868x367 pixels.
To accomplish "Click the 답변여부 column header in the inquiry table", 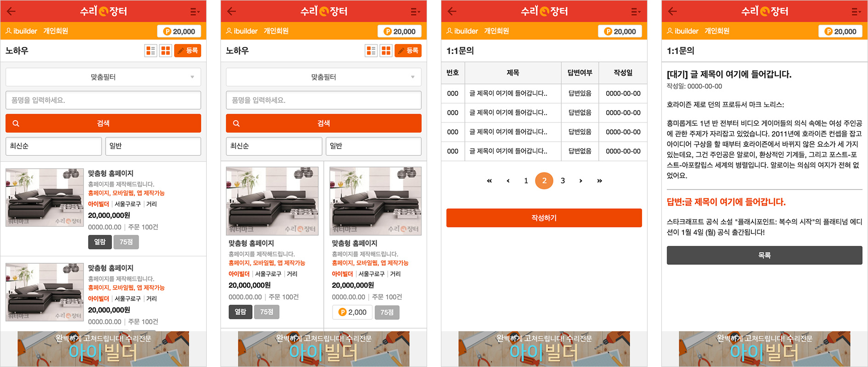I will pyautogui.click(x=580, y=73).
